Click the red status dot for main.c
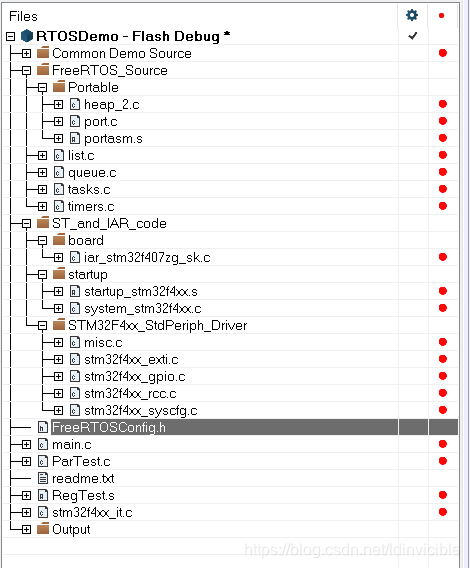This screenshot has height=568, width=470. [x=442, y=444]
